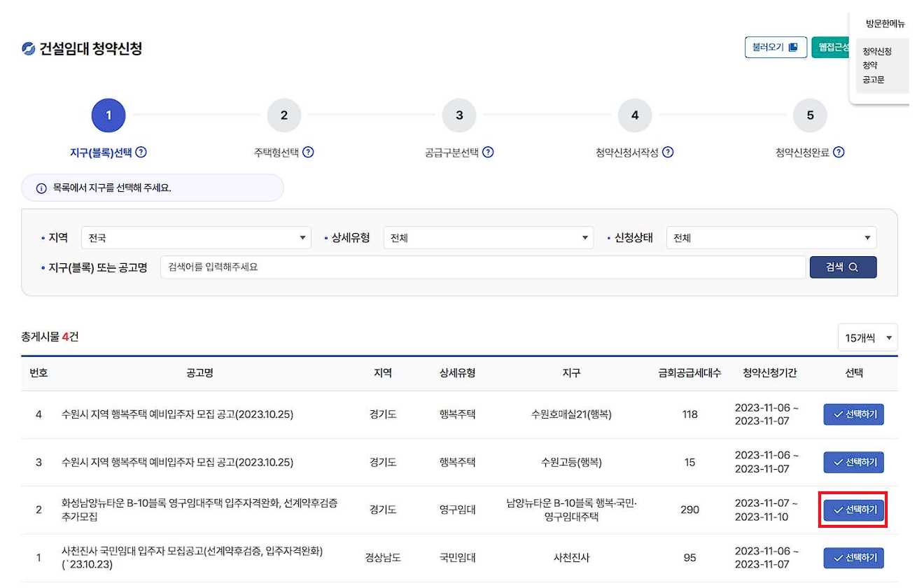
Task: Click the 경상남도 region cell
Action: (383, 558)
